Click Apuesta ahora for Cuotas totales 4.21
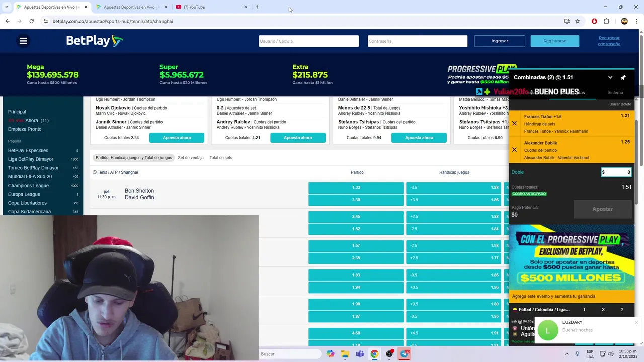Screen dimensions: 644x362 tap(298, 138)
